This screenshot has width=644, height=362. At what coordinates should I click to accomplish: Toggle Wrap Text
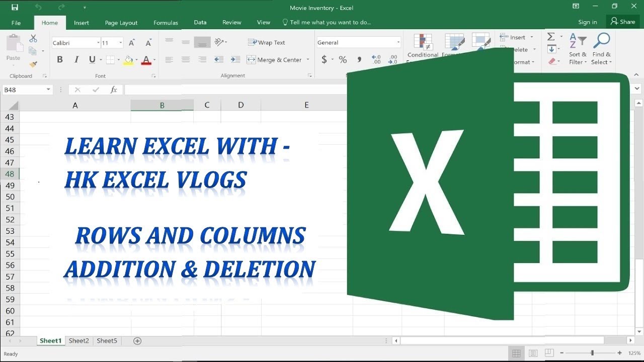[x=267, y=43]
